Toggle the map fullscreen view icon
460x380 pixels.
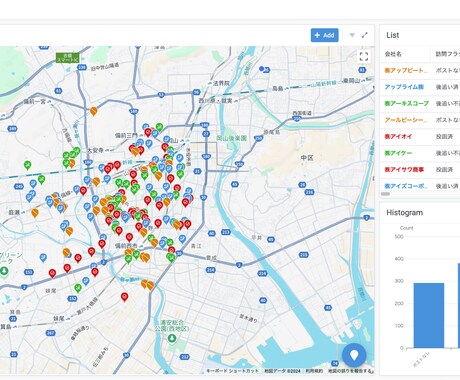[364, 56]
